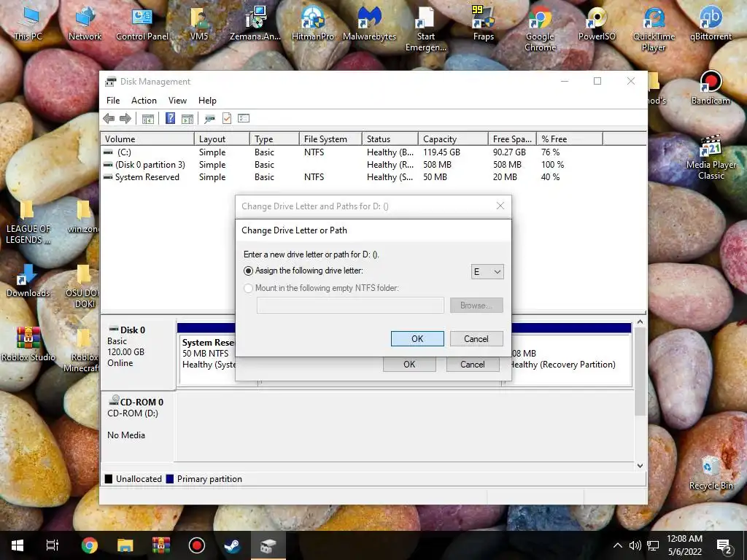Screen dimensions: 747x560
Task: Select Assign the following drive letter radio
Action: (x=248, y=271)
